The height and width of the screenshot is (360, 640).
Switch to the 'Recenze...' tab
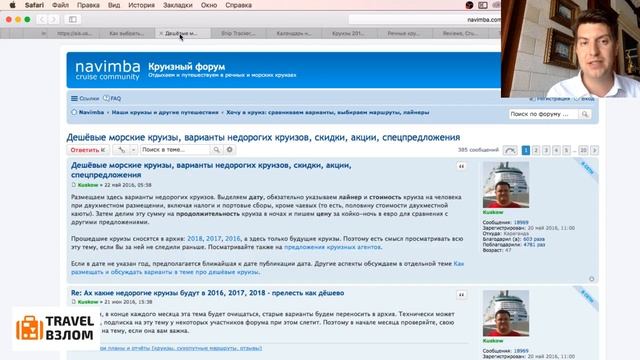point(460,33)
